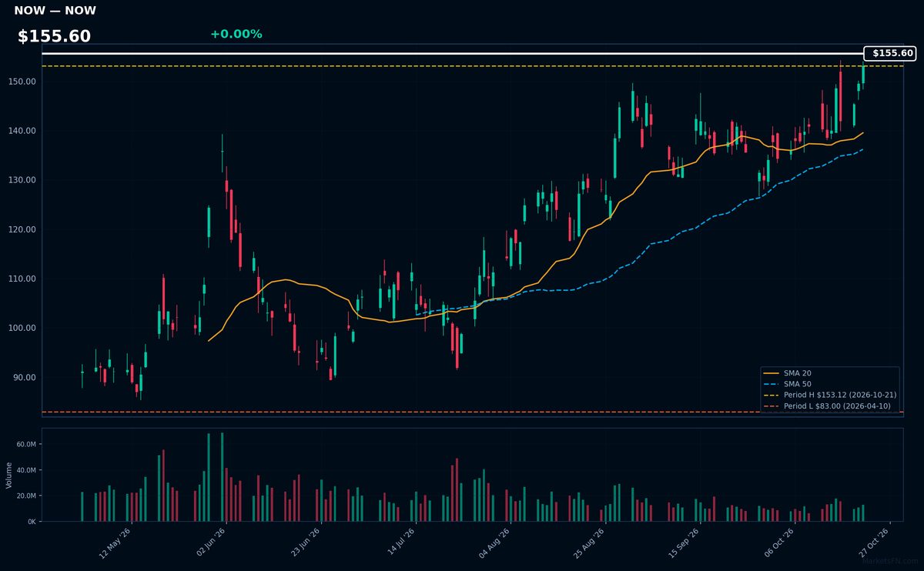The width and height of the screenshot is (924, 571).
Task: Click the 130.00 price axis label
Action: 23,180
